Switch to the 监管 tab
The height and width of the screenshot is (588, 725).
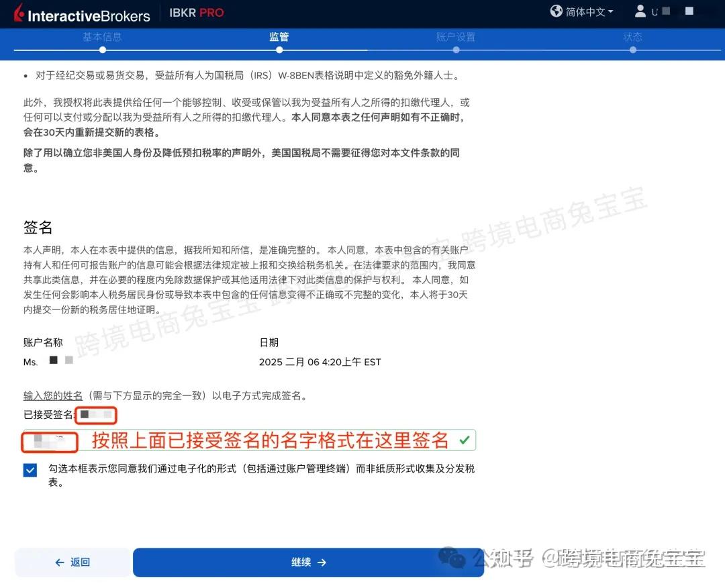pyautogui.click(x=279, y=37)
